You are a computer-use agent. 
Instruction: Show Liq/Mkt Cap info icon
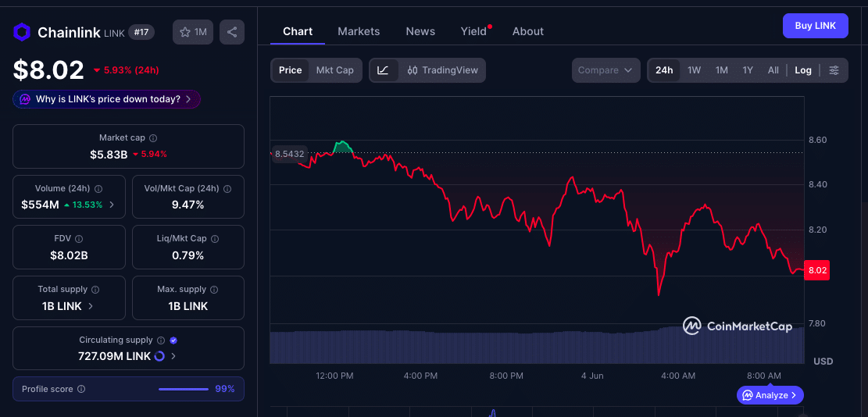[x=215, y=239]
